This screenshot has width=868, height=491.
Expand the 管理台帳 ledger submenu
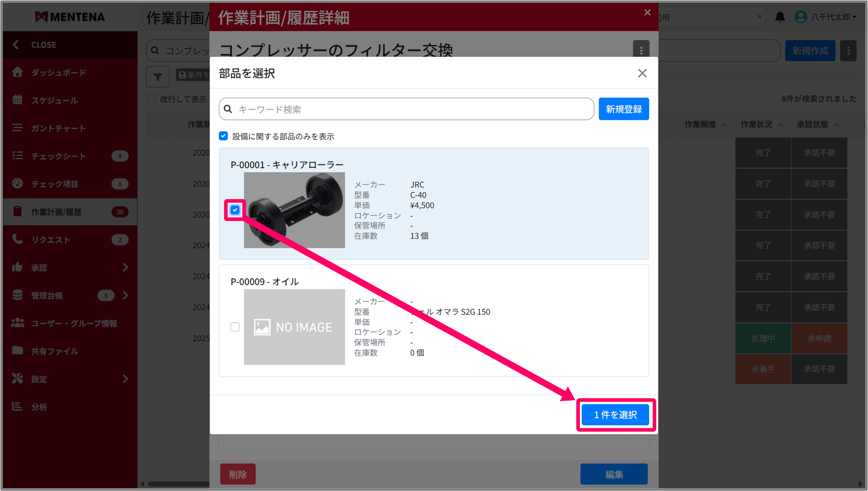125,295
